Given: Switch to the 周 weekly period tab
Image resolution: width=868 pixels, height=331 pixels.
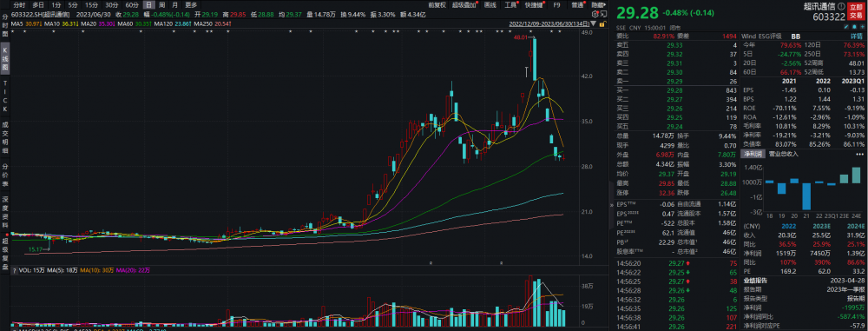Looking at the screenshot, I should tap(161, 4).
